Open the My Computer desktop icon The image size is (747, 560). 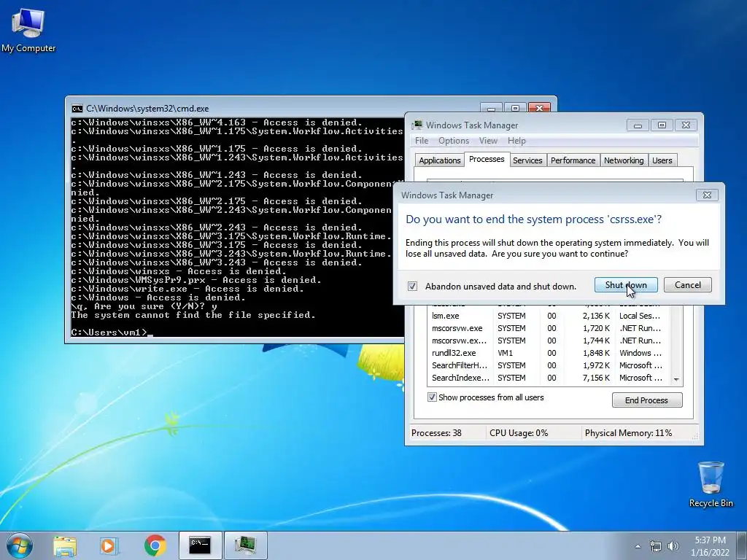[x=28, y=30]
